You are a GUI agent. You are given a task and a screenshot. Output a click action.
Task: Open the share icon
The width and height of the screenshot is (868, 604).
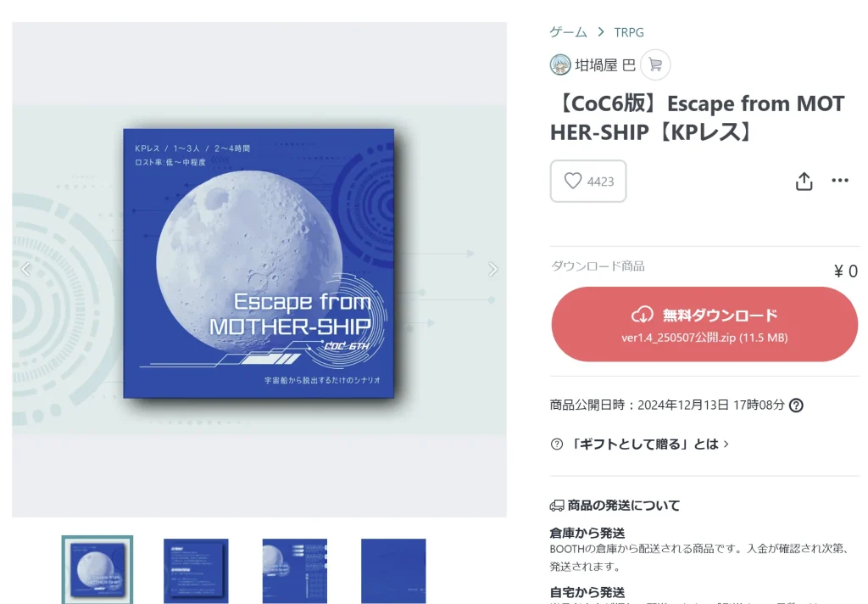[804, 182]
